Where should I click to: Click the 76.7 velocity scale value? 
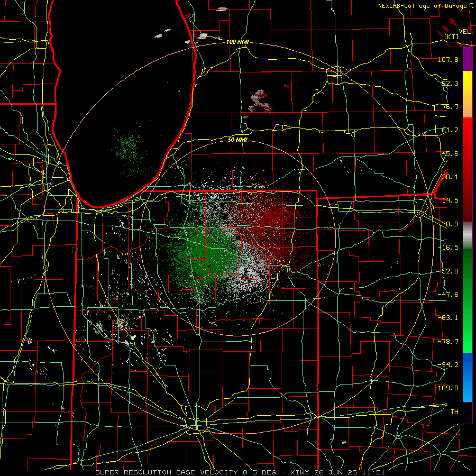[450, 106]
